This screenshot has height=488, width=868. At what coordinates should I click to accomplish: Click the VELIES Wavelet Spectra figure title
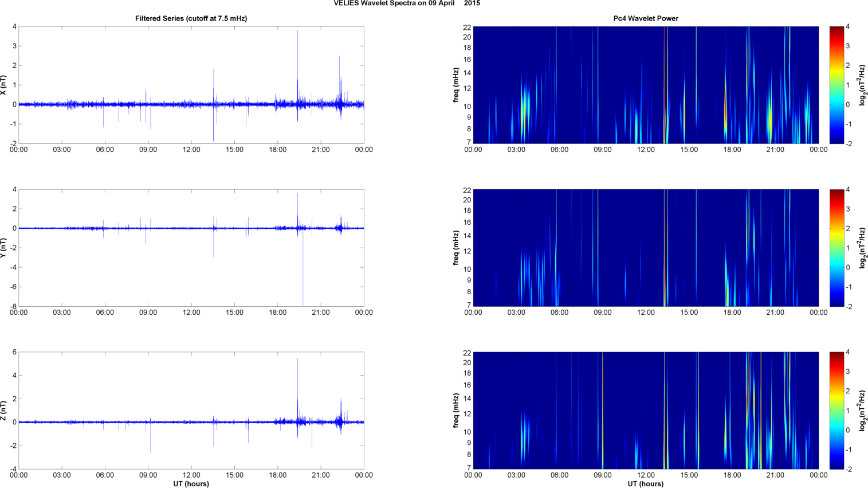(x=407, y=3)
